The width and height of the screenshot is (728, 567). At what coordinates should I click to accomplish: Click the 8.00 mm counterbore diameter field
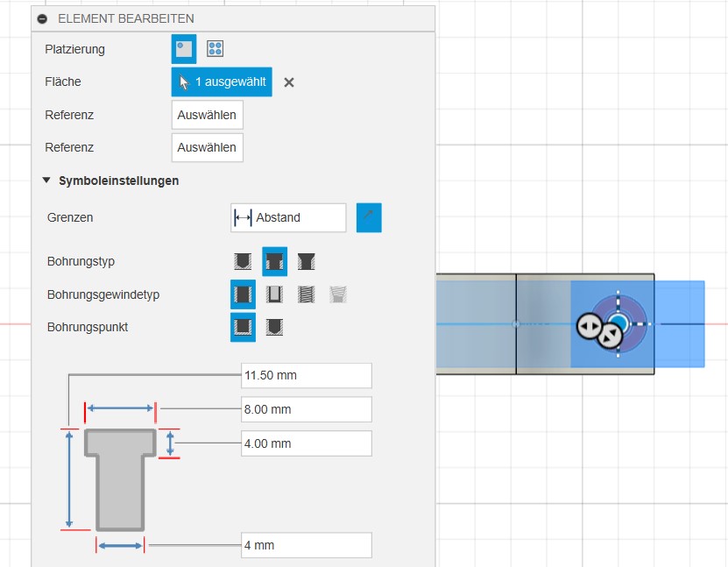[x=307, y=409]
